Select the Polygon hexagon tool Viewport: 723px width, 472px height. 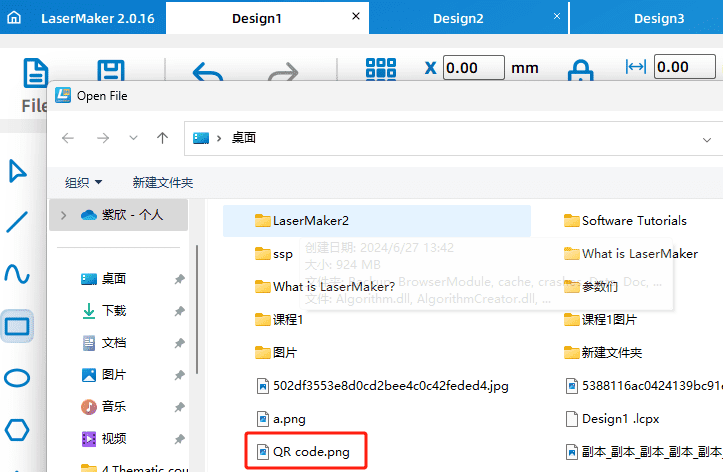[x=17, y=430]
